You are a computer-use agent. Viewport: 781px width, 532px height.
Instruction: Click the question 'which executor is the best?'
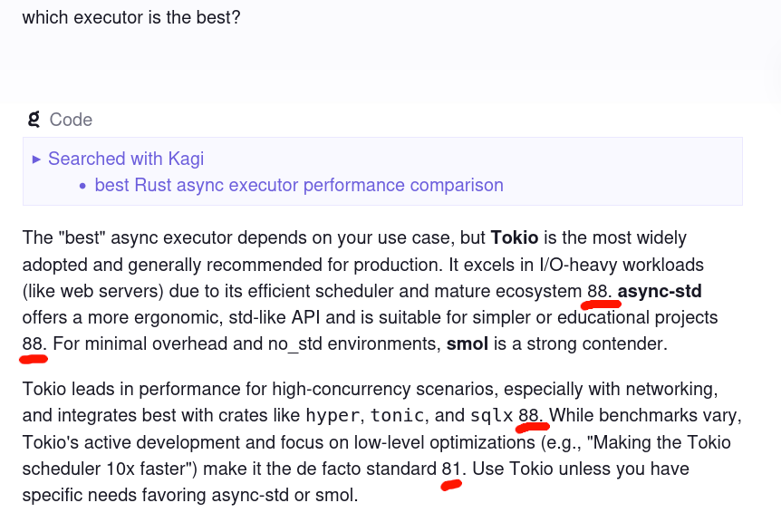pyautogui.click(x=131, y=17)
